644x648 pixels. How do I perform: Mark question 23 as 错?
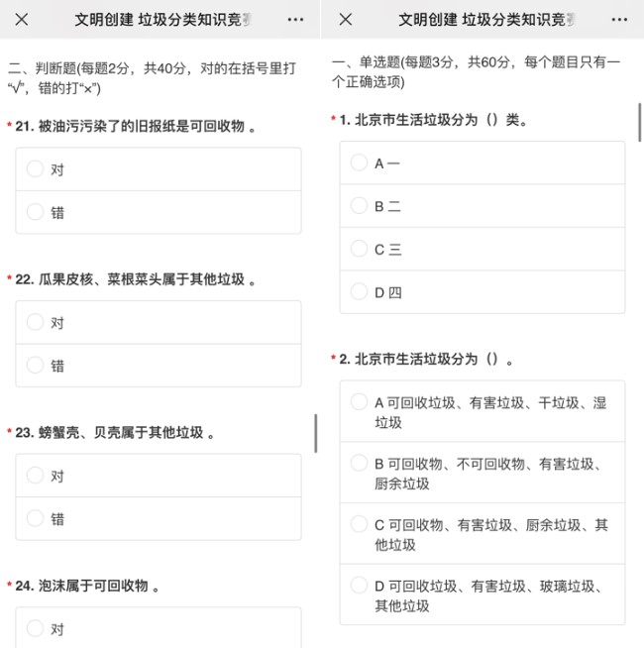[x=36, y=518]
